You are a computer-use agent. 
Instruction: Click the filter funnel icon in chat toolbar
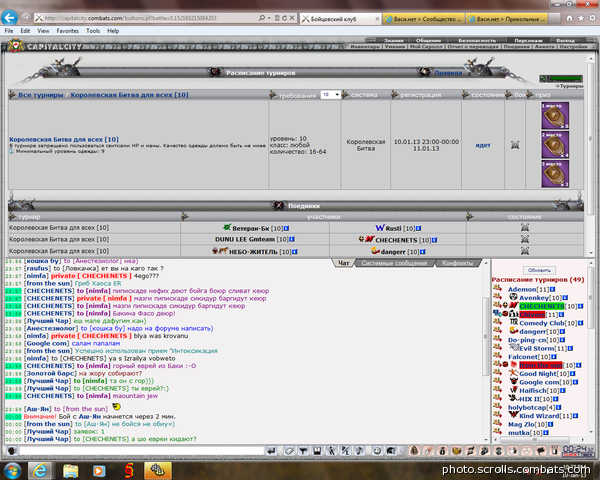click(303, 451)
